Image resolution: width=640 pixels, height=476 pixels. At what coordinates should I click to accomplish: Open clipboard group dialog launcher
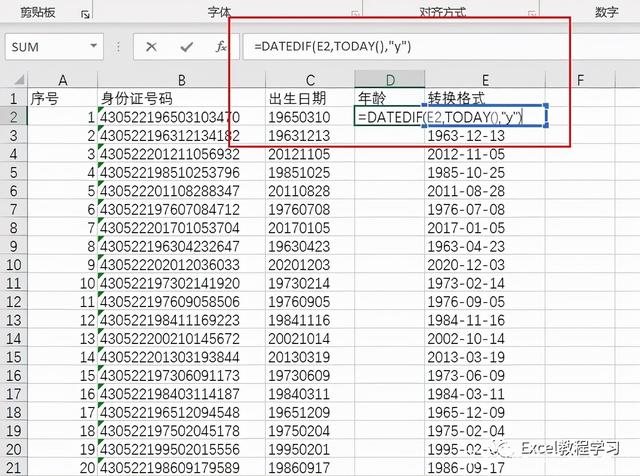[85, 15]
